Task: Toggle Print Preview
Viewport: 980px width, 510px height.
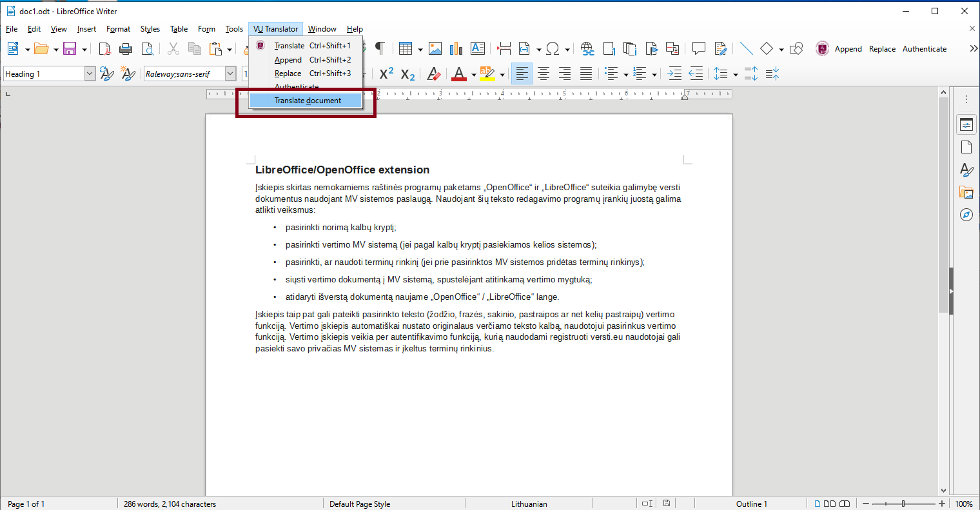Action: 148,49
